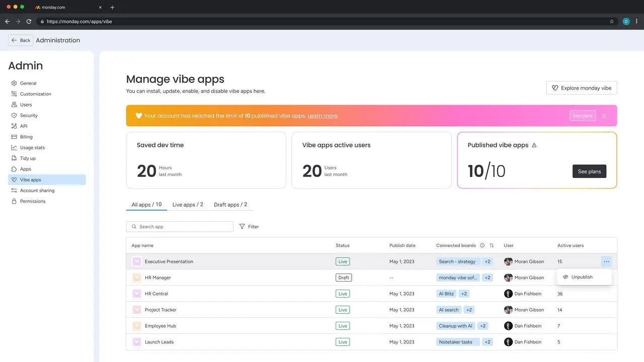Click the dark See plans button
Viewport: 644px width, 362px height.
point(589,171)
